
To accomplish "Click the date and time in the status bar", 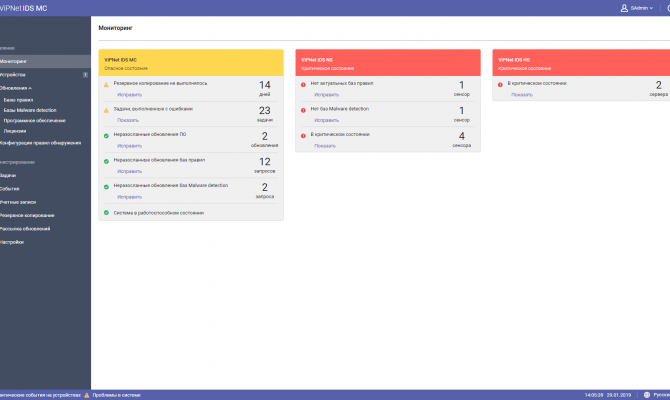I will (x=608, y=395).
